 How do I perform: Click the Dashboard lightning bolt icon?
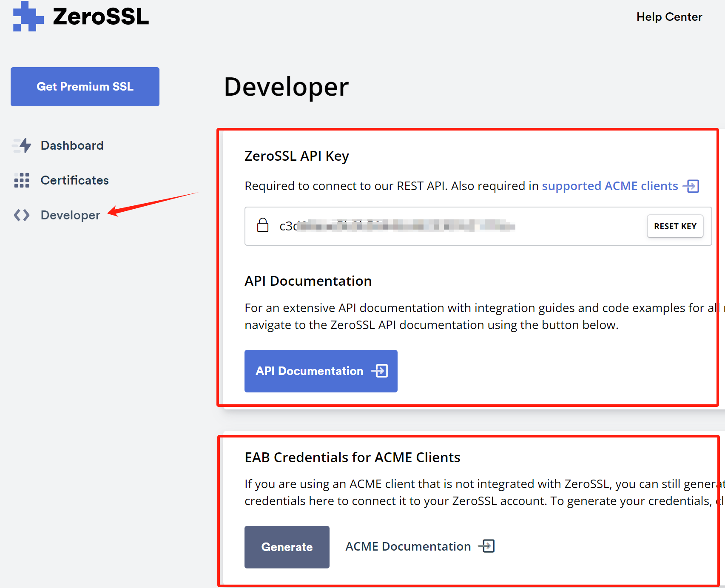click(22, 145)
